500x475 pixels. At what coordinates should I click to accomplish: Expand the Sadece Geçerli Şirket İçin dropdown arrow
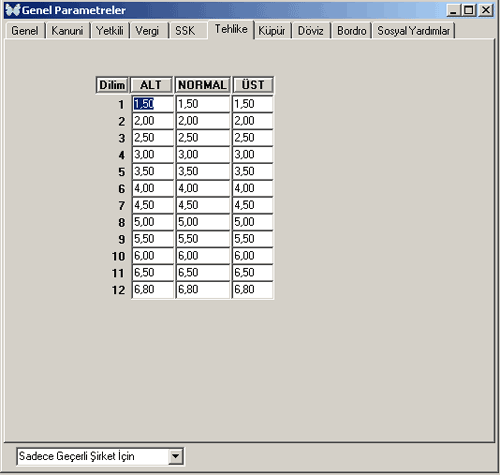(x=176, y=456)
